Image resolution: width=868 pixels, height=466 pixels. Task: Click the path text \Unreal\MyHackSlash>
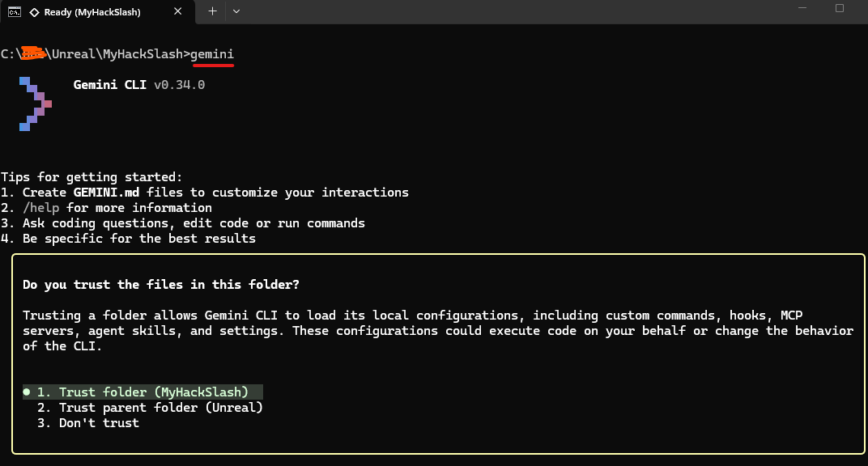118,54
